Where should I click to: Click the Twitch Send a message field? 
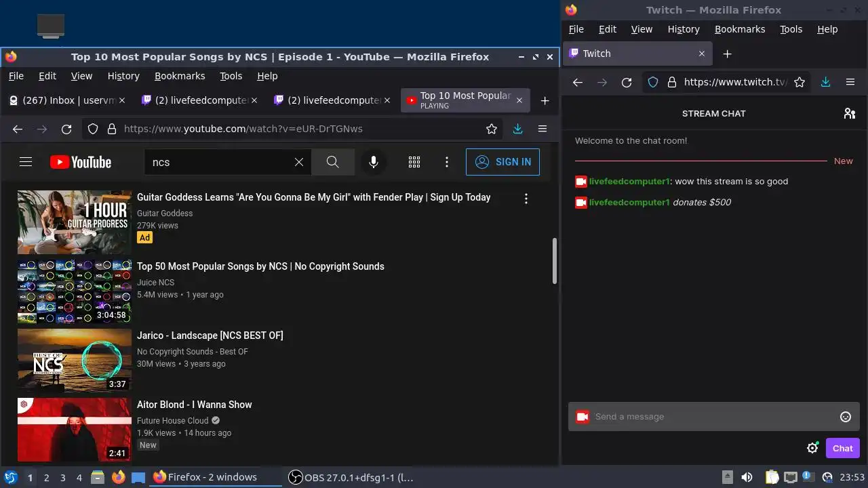click(714, 417)
